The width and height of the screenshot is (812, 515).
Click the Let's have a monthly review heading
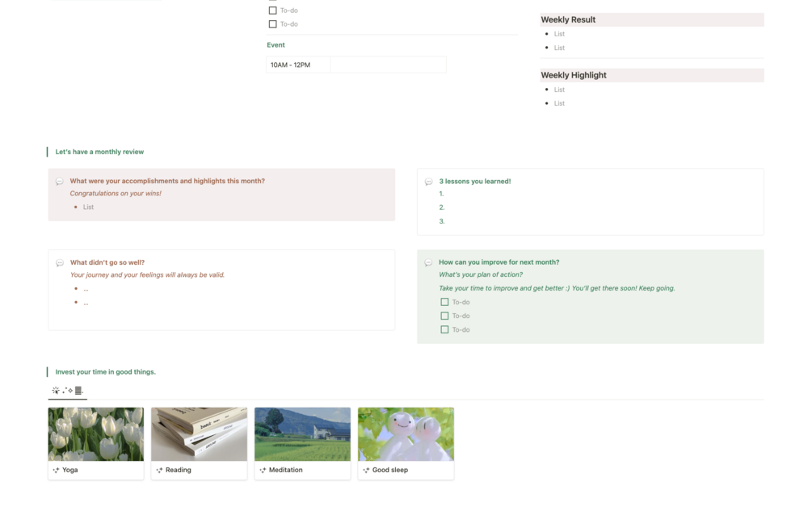point(99,153)
